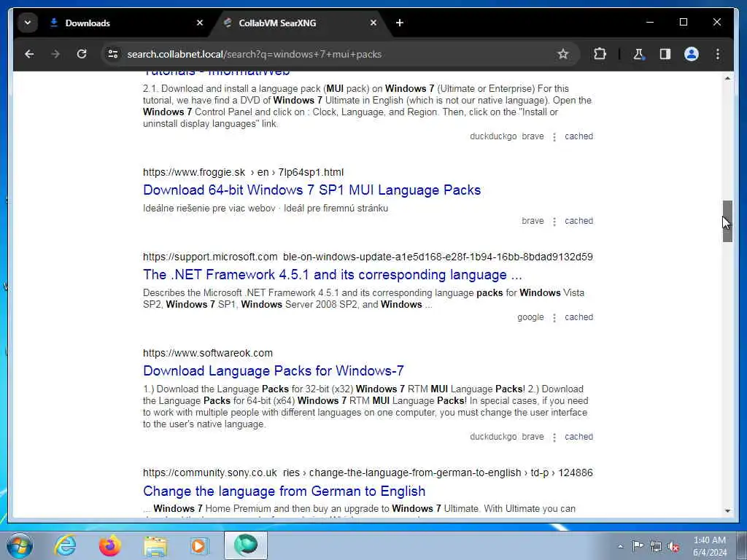The image size is (747, 560).
Task: Open Download Language Packs for Windows-7 result
Action: [274, 371]
